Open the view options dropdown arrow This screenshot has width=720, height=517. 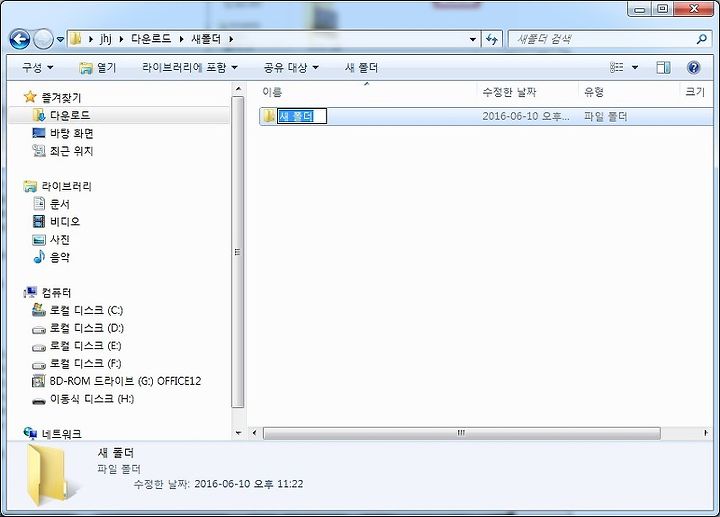(635, 67)
